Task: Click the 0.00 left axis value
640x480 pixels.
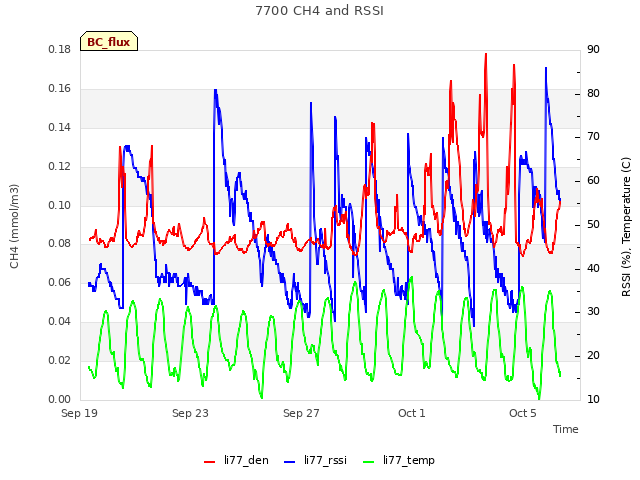Action: pyautogui.click(x=60, y=399)
